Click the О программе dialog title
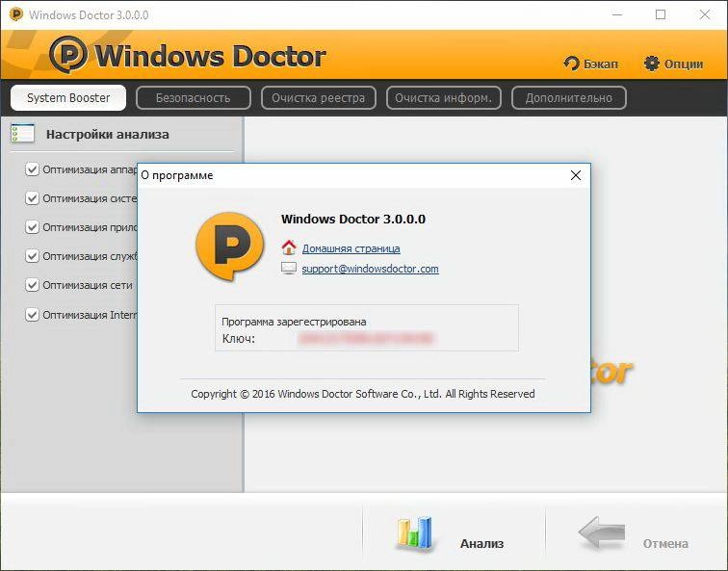The width and height of the screenshot is (728, 571). click(177, 175)
